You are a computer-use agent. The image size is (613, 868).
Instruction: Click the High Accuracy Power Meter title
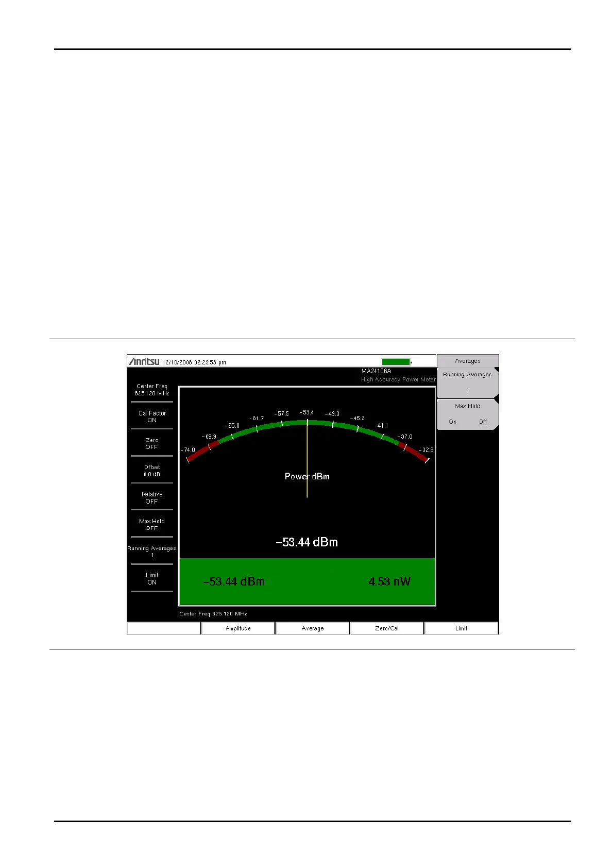[x=398, y=379]
